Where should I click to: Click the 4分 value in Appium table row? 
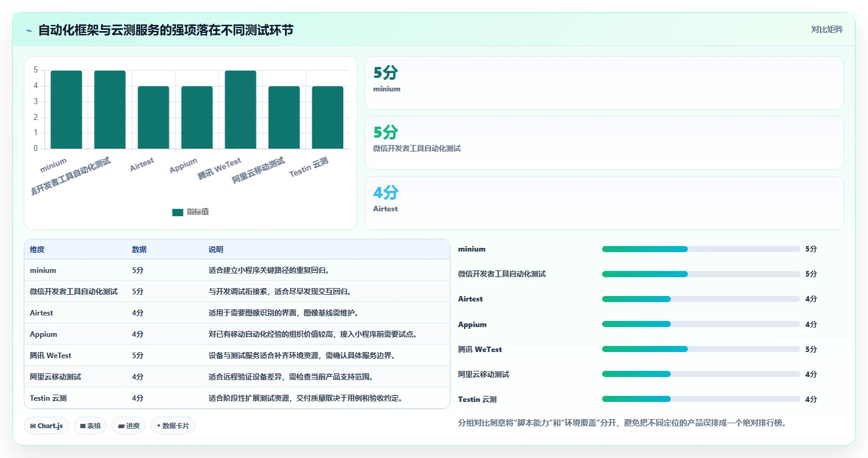click(x=138, y=334)
